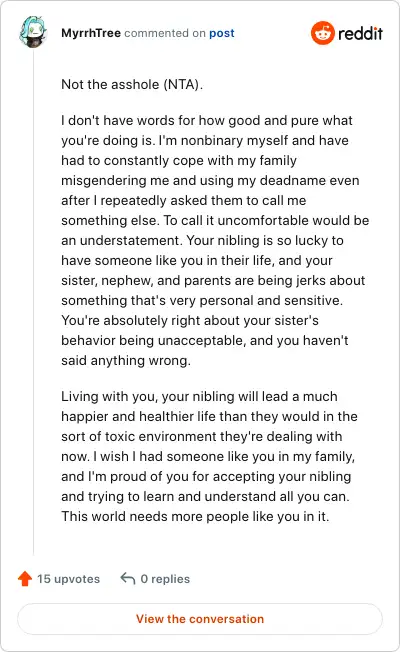Click the "15 upvotes" count label
The image size is (400, 652).
69,579
